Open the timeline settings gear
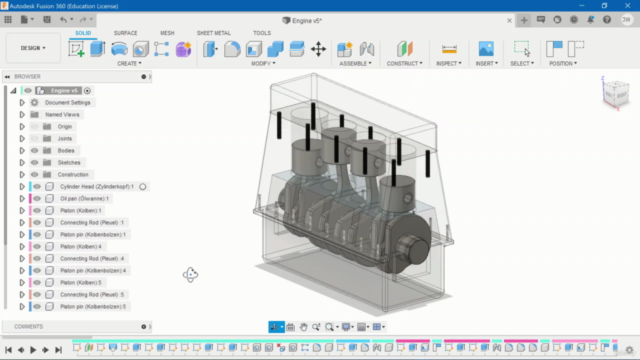 point(629,350)
